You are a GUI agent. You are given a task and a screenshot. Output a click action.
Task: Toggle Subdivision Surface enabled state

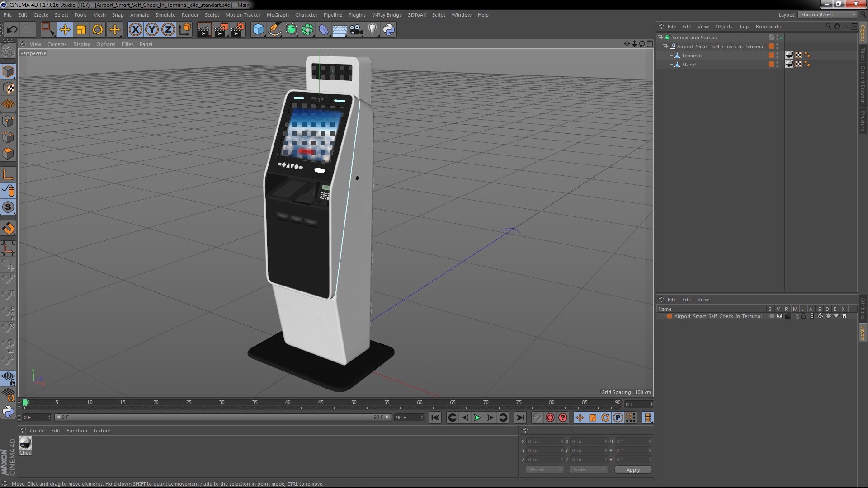click(x=782, y=37)
